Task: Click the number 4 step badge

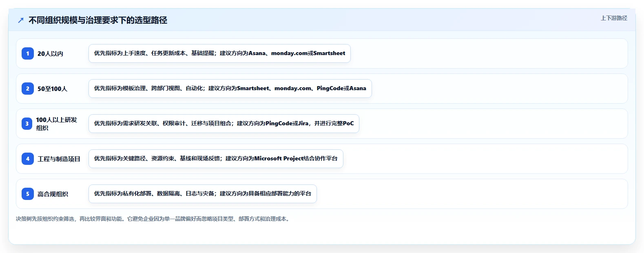Action: point(28,159)
